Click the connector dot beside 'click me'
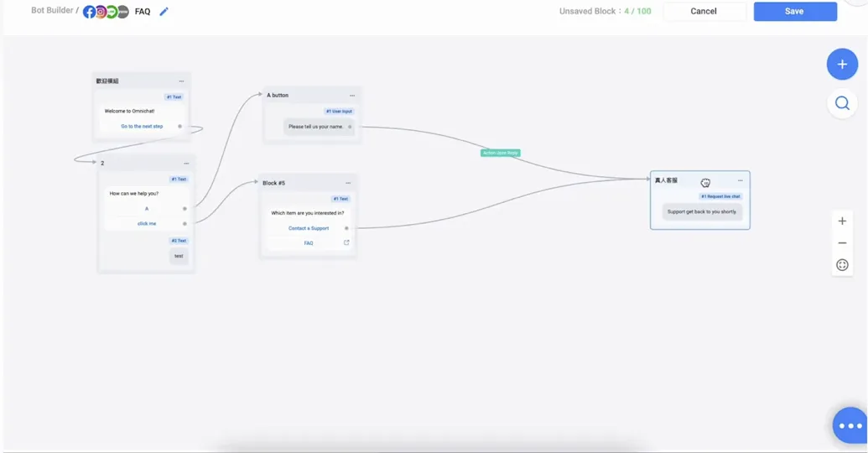The width and height of the screenshot is (868, 453). click(x=185, y=224)
